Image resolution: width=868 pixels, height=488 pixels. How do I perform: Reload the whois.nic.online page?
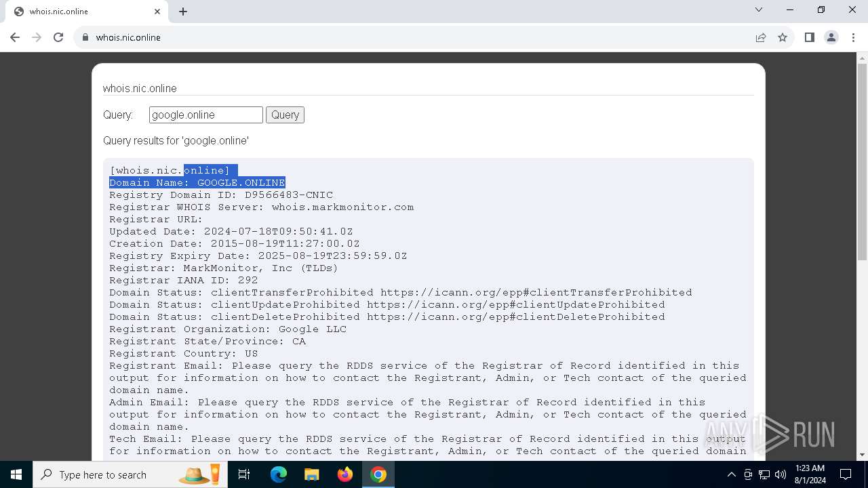click(58, 37)
